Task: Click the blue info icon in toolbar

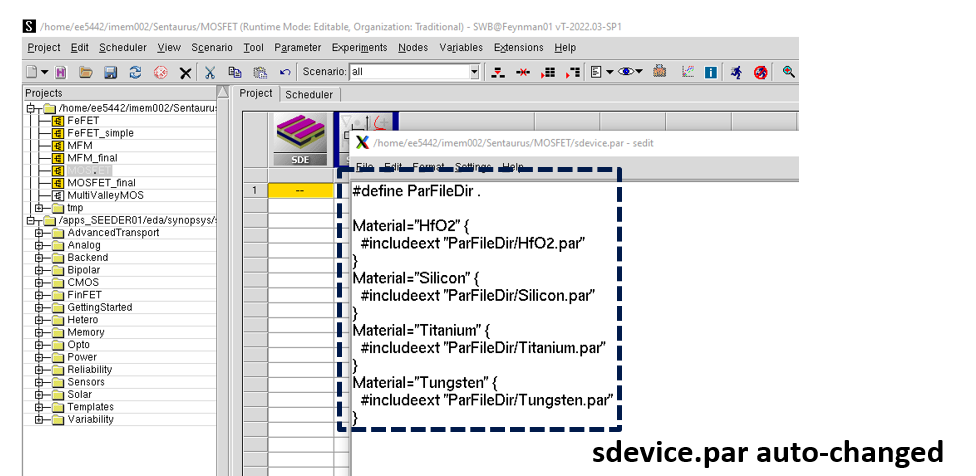Action: click(x=711, y=72)
